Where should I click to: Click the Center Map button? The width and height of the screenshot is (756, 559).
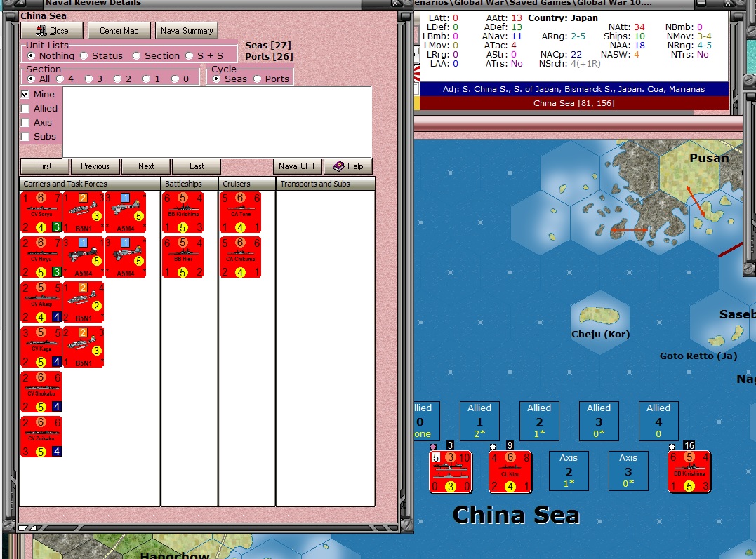point(119,31)
